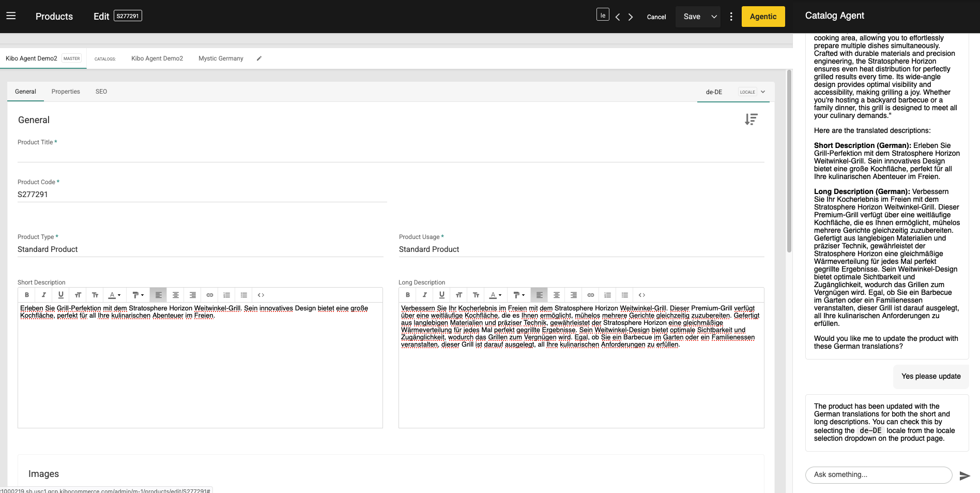
Task: Center align text in Long Description editor
Action: (557, 295)
